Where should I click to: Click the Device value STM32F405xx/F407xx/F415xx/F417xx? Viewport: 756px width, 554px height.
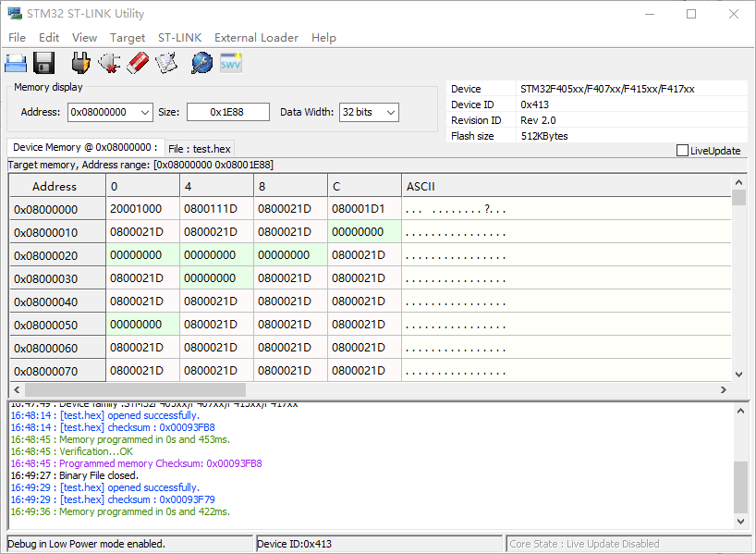[x=607, y=89]
